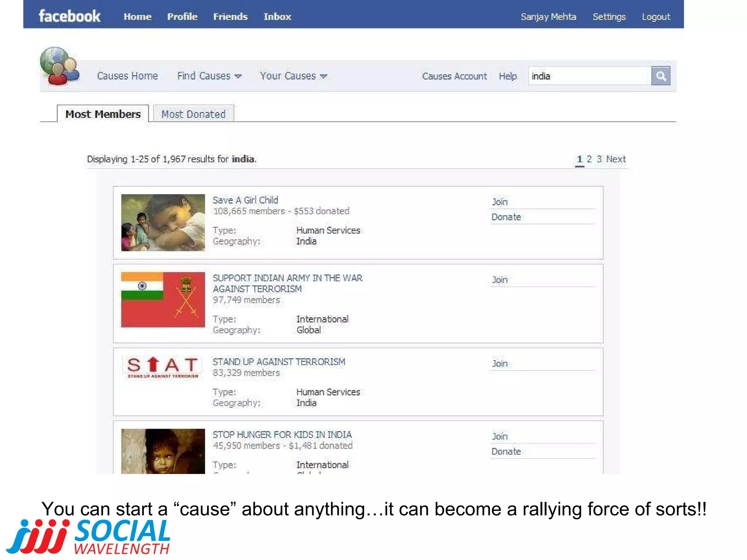Click the Social Wavelength logo
This screenshot has height=560, width=747.
(88, 536)
